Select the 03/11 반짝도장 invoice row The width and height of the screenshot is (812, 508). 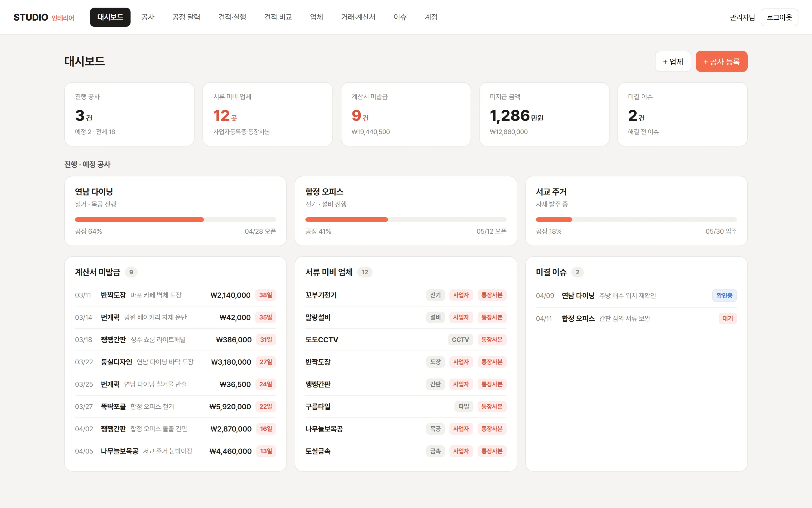coord(175,295)
